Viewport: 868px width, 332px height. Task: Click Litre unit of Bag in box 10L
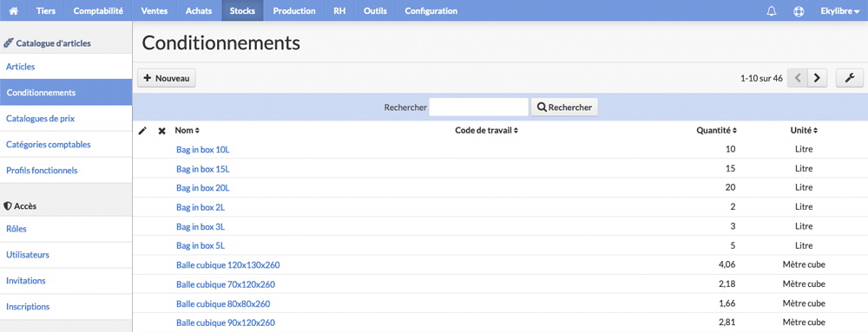coord(804,149)
